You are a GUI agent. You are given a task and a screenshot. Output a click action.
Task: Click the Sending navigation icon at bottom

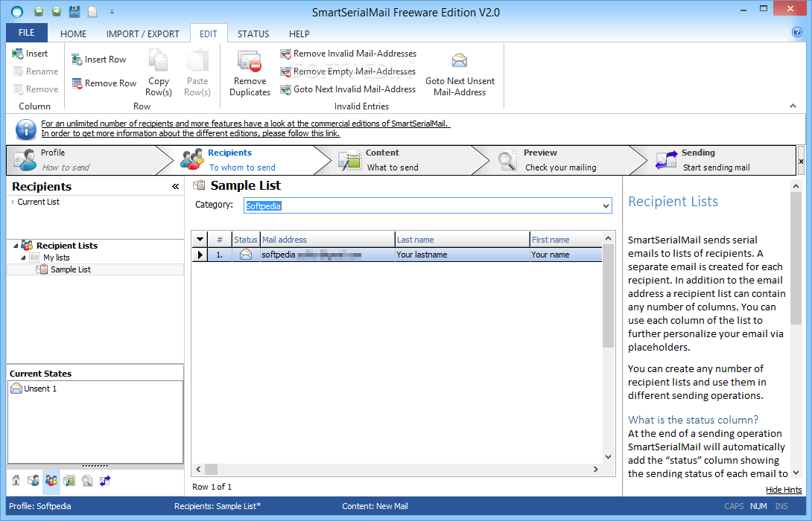click(104, 481)
